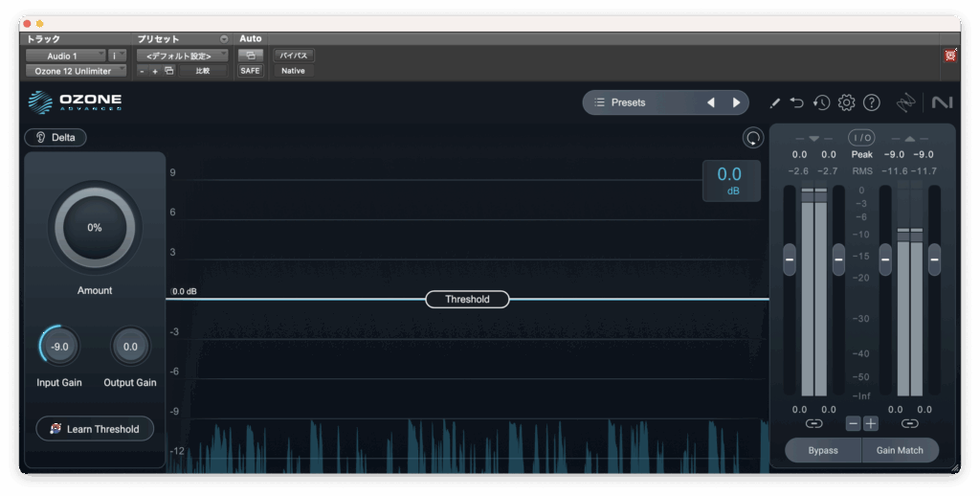980x496 pixels.
Task: Toggle the Ozone Bypass button
Action: 822,450
